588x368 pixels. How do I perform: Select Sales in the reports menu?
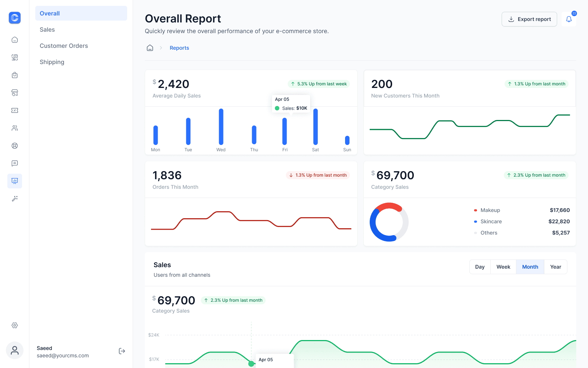(x=81, y=29)
